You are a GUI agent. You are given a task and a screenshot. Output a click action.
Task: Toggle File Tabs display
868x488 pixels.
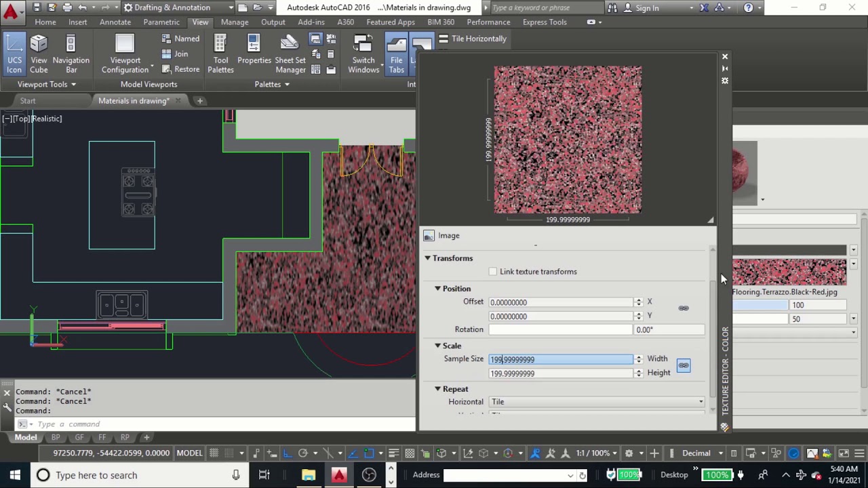[396, 54]
